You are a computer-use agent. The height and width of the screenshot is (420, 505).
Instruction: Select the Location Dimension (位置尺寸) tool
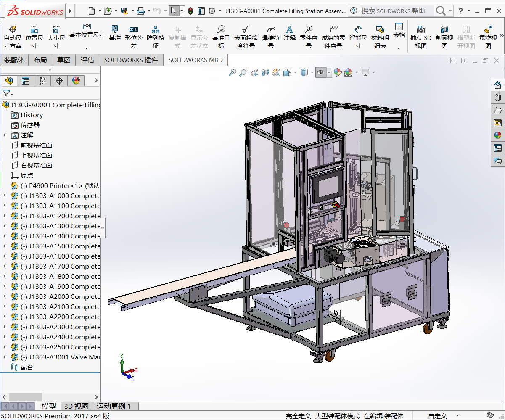coord(34,37)
